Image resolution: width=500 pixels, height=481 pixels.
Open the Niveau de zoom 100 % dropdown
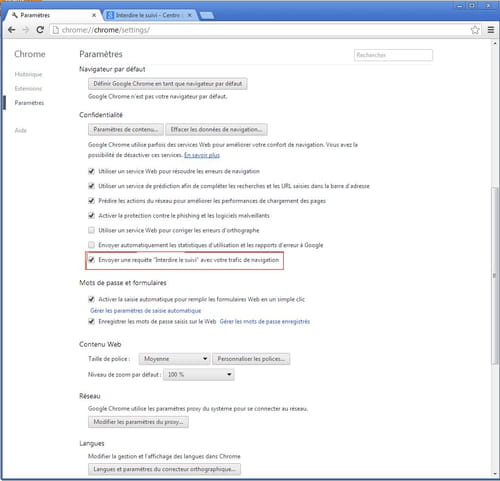[199, 375]
